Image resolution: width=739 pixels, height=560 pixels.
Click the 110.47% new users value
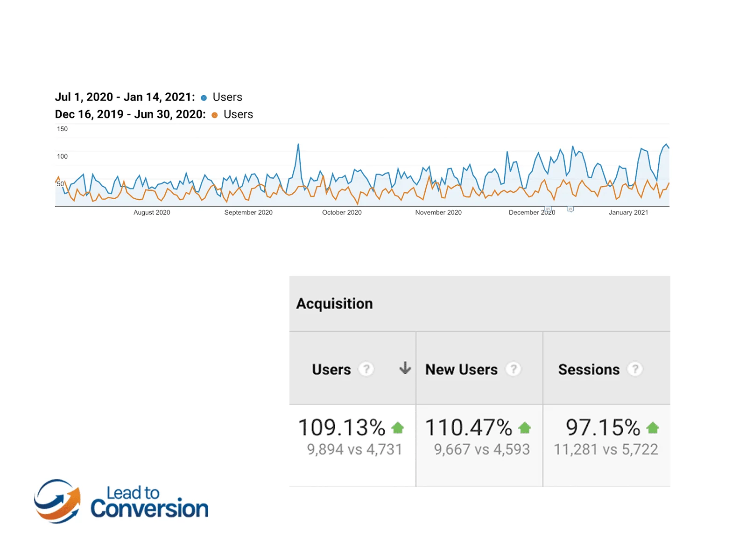[x=469, y=427]
